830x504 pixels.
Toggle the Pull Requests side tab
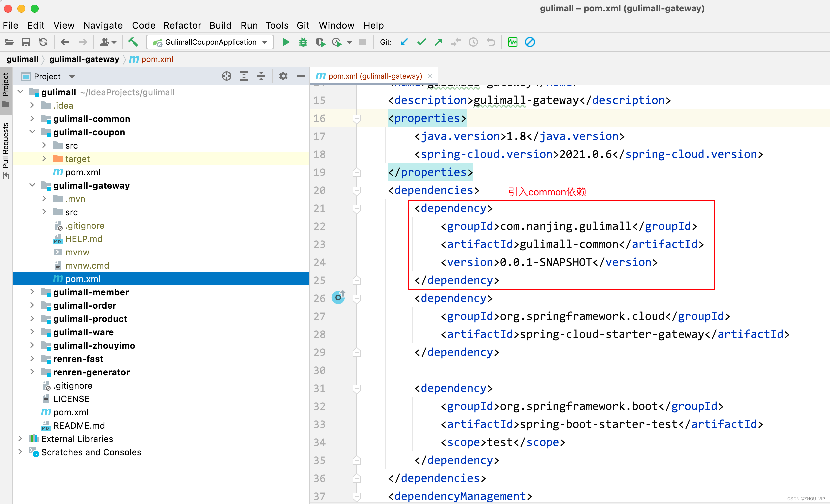pos(6,150)
